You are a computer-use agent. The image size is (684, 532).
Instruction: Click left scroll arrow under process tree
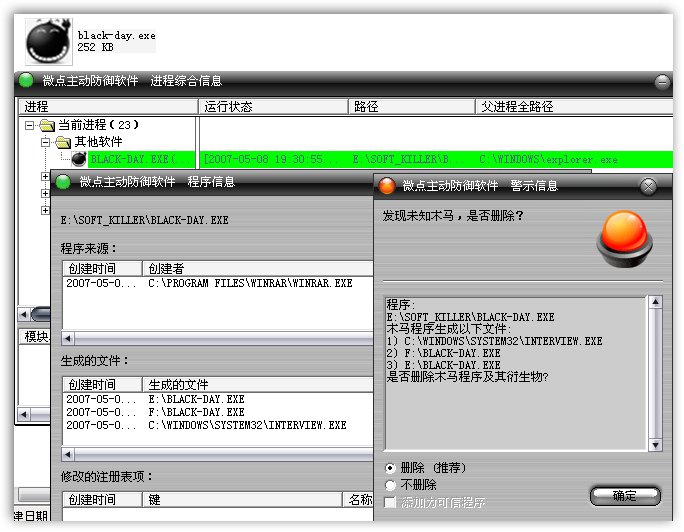[24, 314]
